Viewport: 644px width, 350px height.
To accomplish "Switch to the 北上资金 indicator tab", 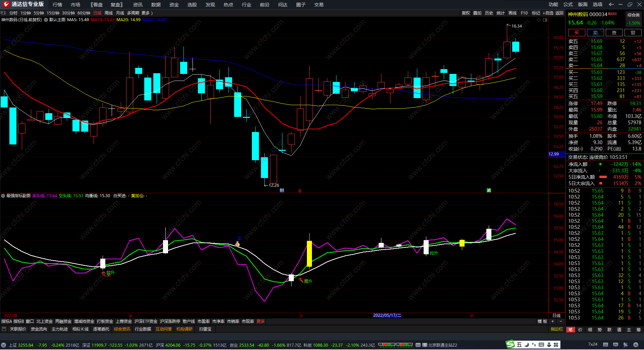I will pyautogui.click(x=45, y=321).
